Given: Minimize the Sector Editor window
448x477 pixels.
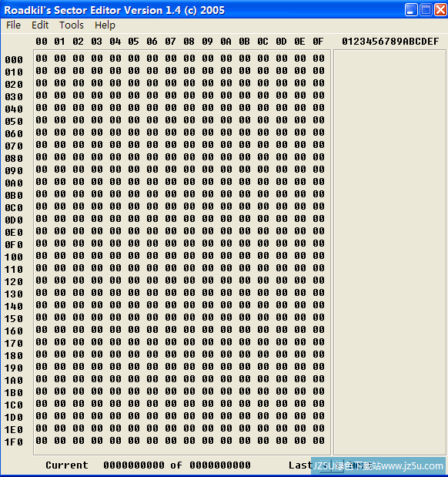Looking at the screenshot, I should click(x=411, y=10).
